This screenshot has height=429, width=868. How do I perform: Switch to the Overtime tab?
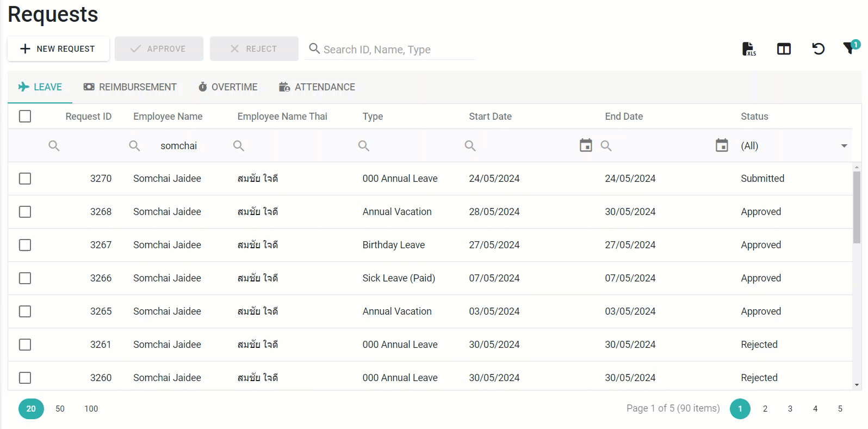tap(228, 87)
